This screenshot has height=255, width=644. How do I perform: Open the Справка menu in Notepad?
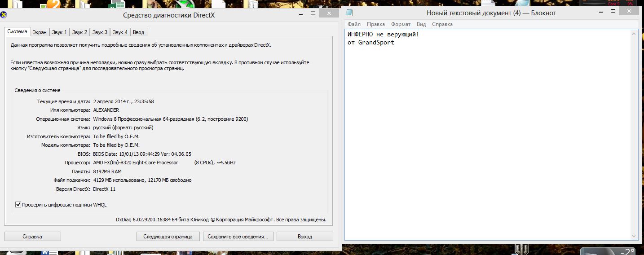[x=442, y=24]
